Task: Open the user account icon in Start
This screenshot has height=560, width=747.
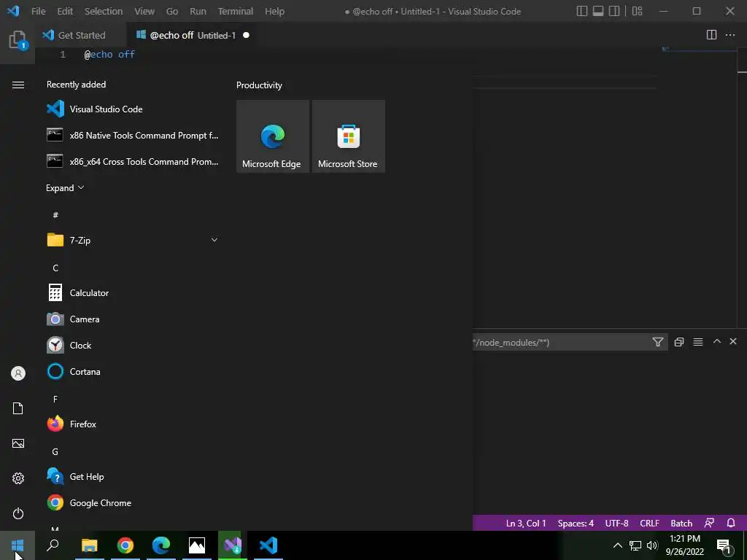Action: pyautogui.click(x=18, y=373)
